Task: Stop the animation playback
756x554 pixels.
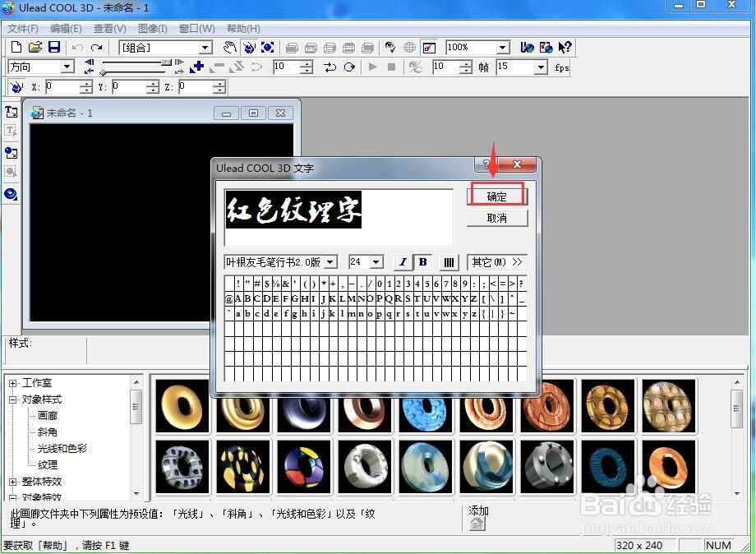Action: pos(391,67)
